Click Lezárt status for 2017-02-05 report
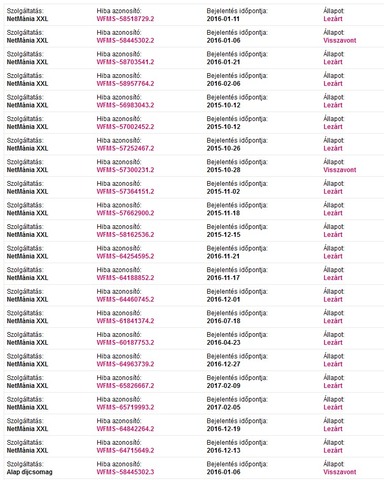Screen dimensions: 384x480 (x=333, y=407)
